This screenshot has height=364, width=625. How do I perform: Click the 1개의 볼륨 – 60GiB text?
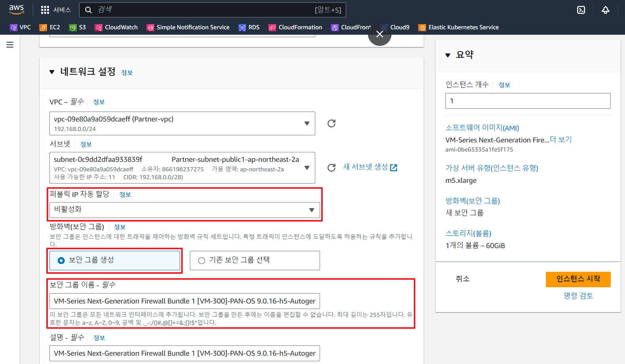(x=475, y=245)
